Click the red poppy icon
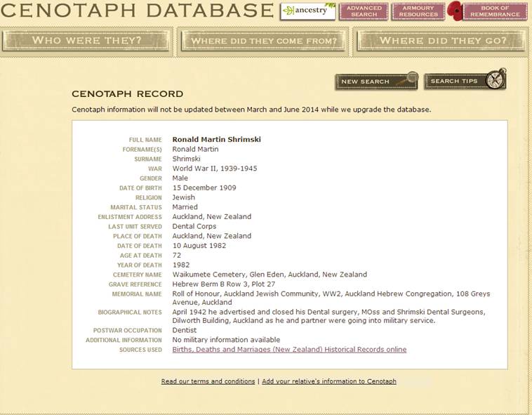The image size is (532, 415). click(x=455, y=11)
